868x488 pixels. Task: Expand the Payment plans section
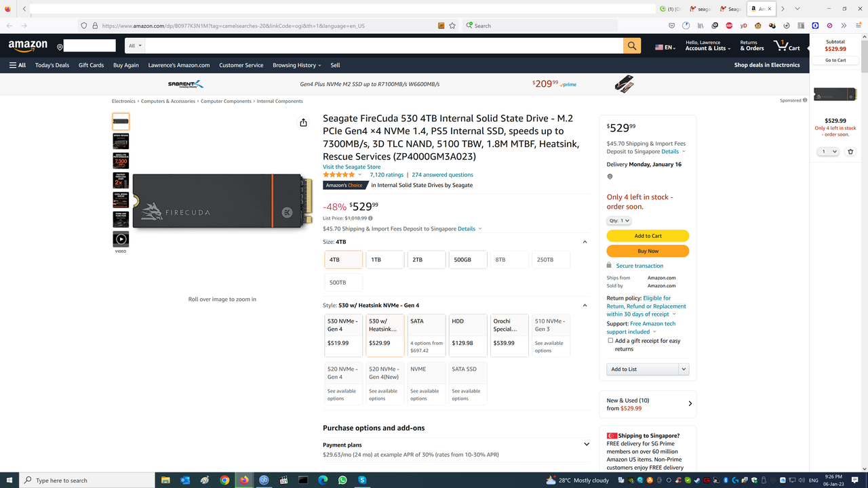pos(586,444)
